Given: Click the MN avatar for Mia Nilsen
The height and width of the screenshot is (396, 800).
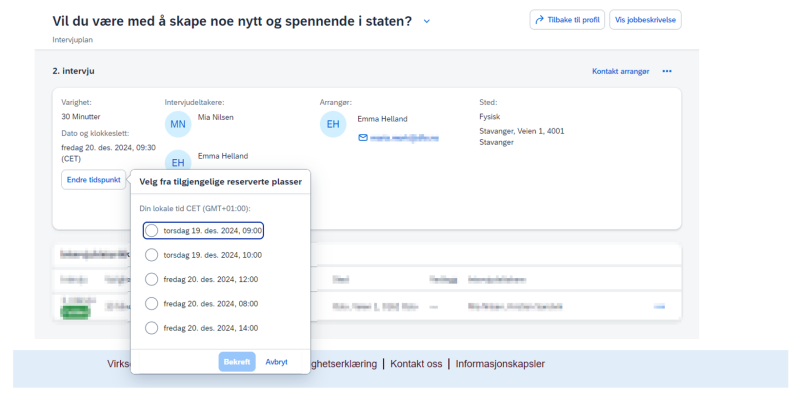Looking at the screenshot, I should point(178,124).
